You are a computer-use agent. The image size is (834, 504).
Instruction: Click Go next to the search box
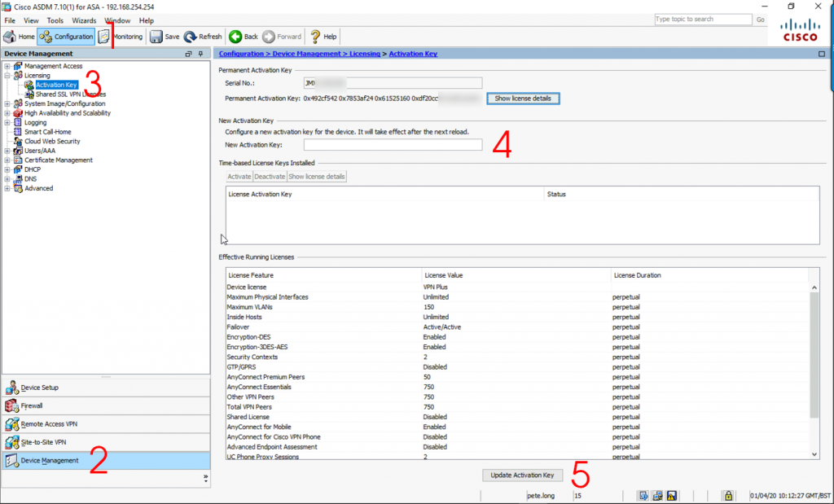click(760, 20)
